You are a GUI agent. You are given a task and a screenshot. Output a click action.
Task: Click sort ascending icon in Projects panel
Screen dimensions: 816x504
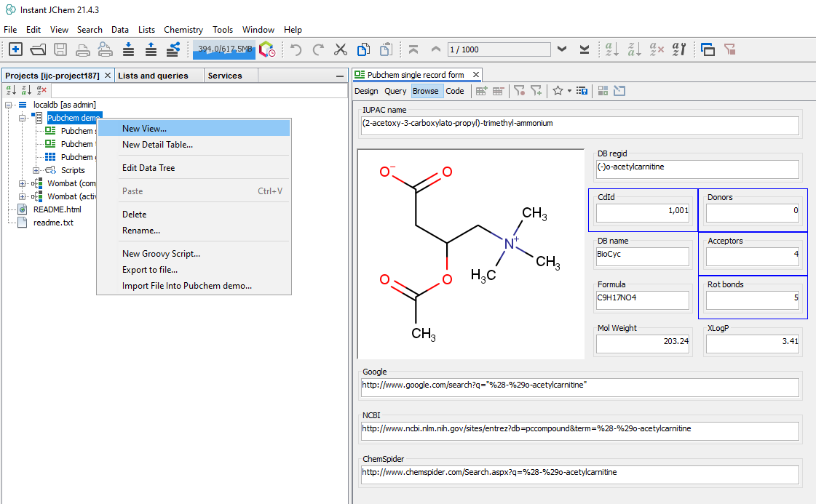[x=11, y=90]
